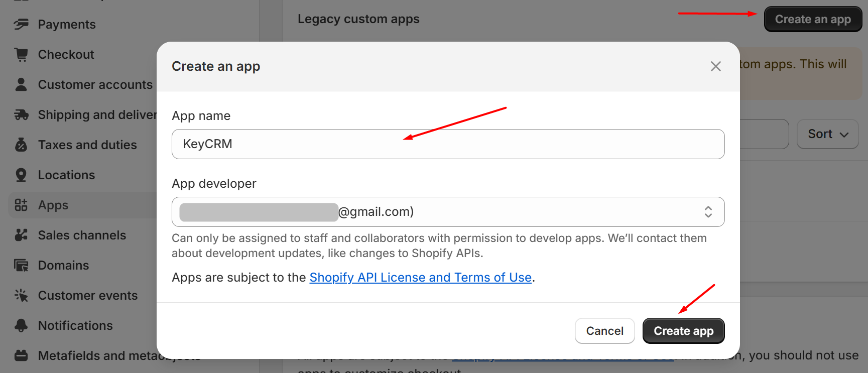Click the Notifications bell icon
868x373 pixels.
(21, 325)
